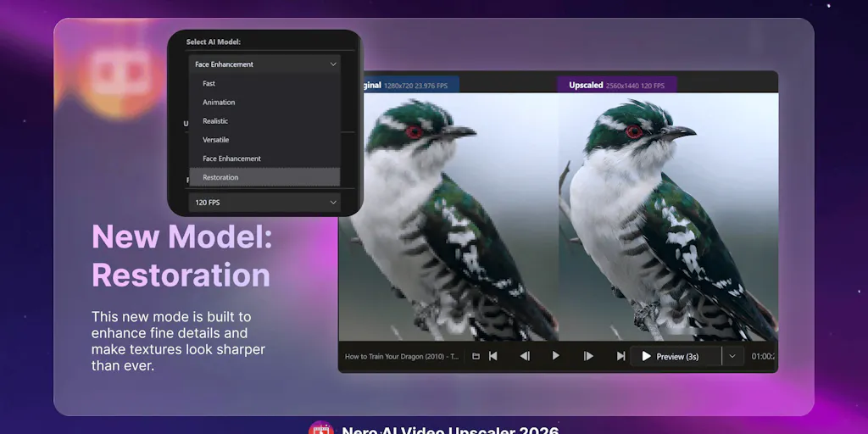Viewport: 868px width, 434px height.
Task: Click the blurred Nero logo icon
Action: point(120,75)
